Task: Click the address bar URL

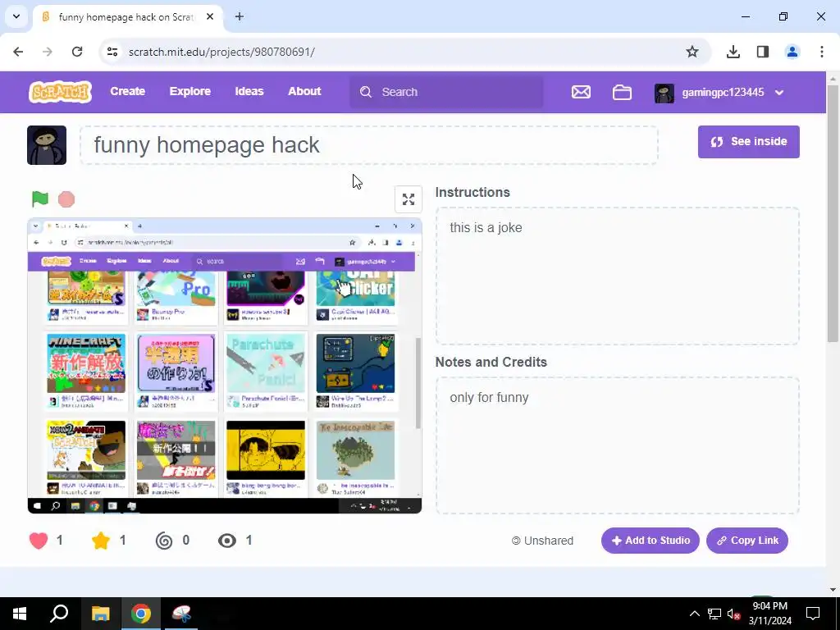Action: click(x=221, y=52)
